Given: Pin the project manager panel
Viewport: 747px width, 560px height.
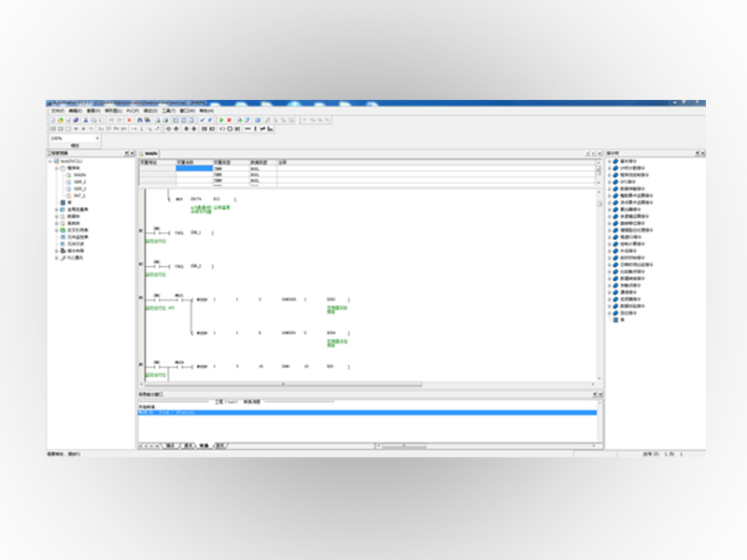Looking at the screenshot, I should [x=126, y=153].
